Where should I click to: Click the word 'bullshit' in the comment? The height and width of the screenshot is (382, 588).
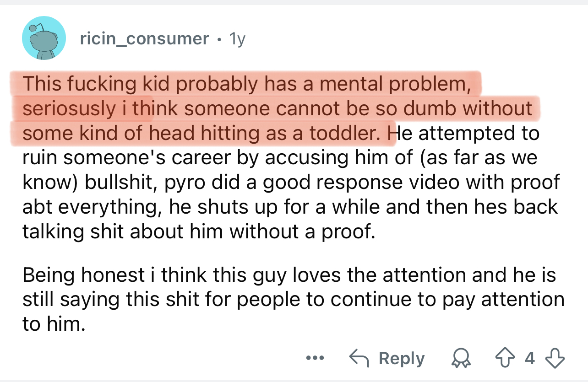click(x=121, y=182)
